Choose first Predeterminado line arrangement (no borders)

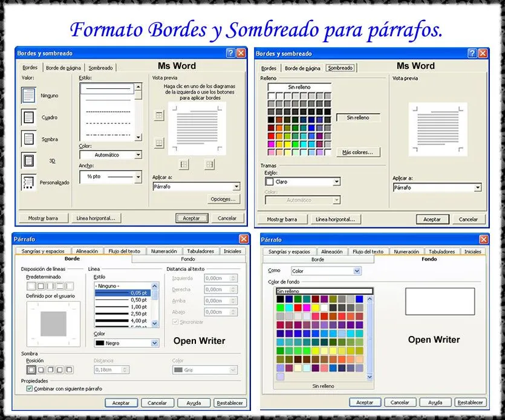pos(31,286)
